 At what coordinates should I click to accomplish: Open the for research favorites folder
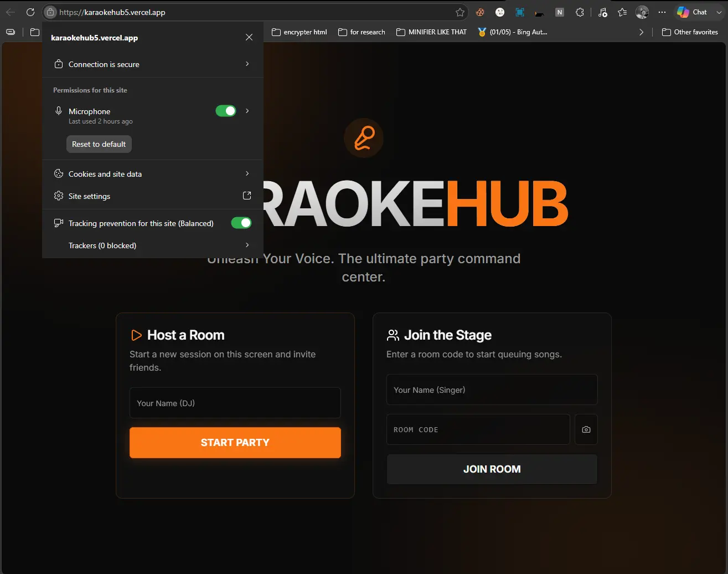[x=362, y=32]
